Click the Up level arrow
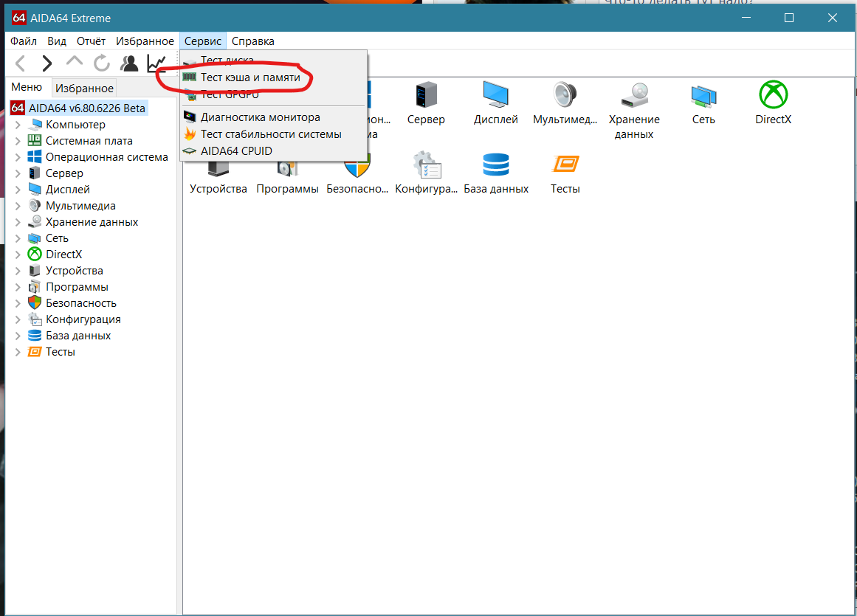Image resolution: width=857 pixels, height=616 pixels. 75,62
